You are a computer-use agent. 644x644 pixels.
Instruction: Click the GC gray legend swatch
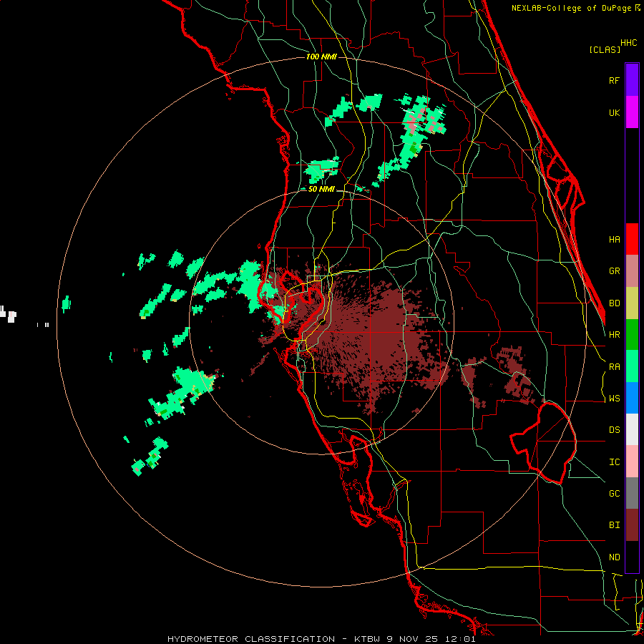632,493
